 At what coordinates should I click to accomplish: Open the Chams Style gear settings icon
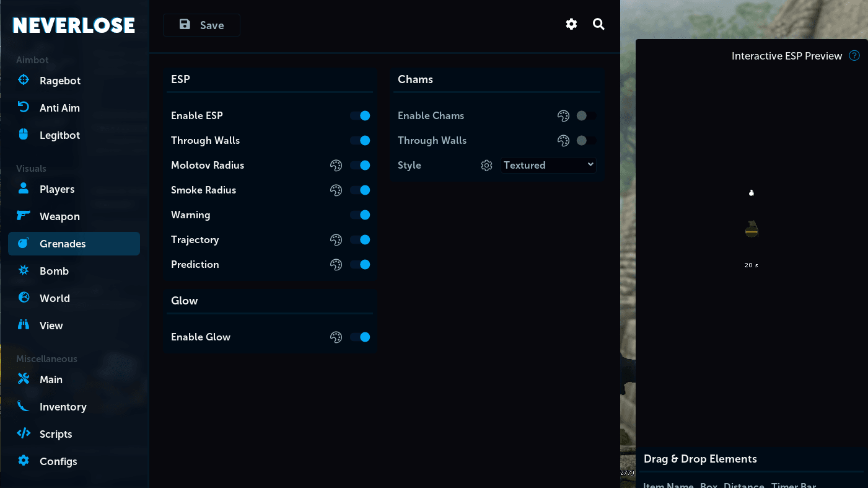pyautogui.click(x=487, y=166)
